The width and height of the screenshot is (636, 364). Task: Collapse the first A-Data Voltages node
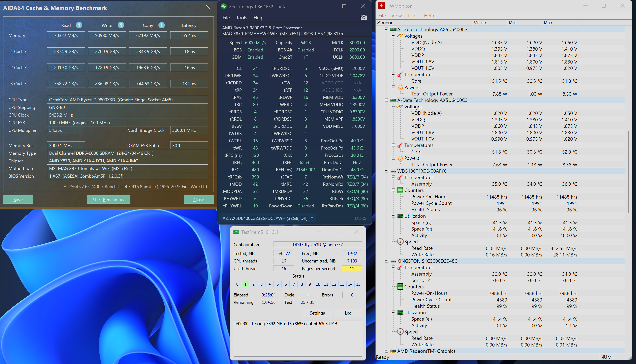click(393, 36)
